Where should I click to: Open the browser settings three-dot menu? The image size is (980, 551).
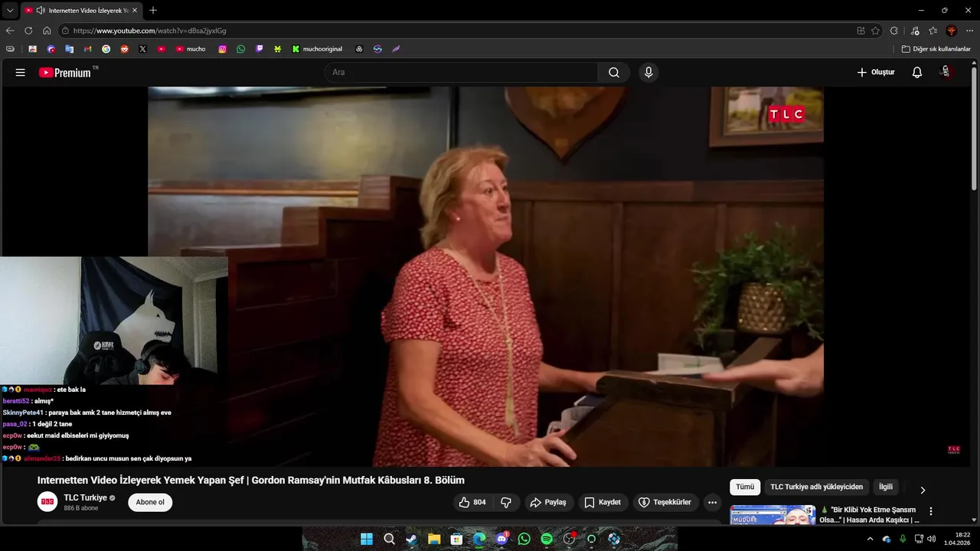click(969, 31)
